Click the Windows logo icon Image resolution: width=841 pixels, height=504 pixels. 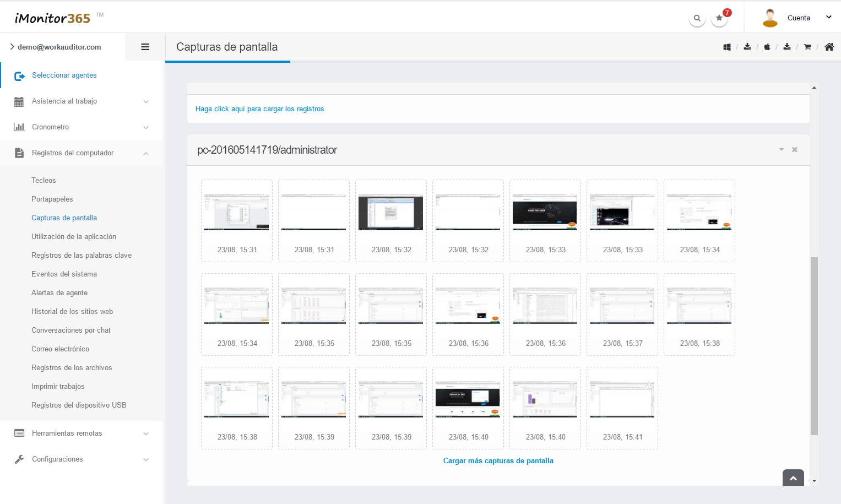[x=727, y=47]
